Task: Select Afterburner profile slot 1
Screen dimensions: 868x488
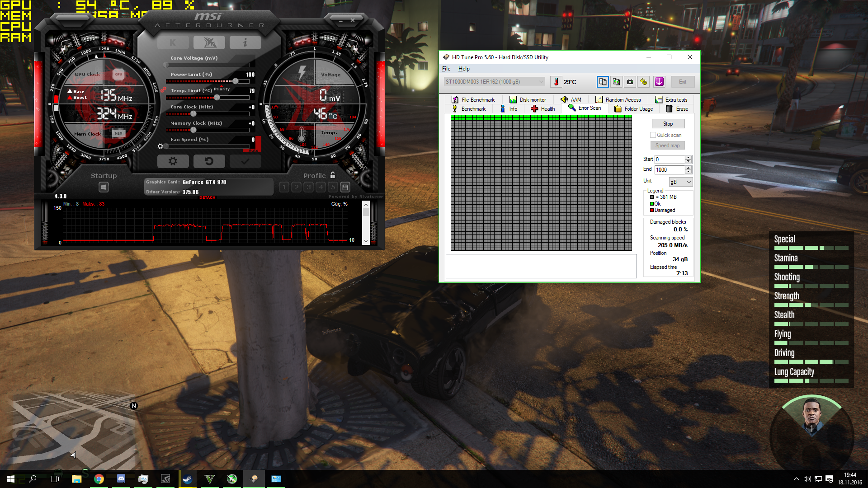Action: coord(284,187)
